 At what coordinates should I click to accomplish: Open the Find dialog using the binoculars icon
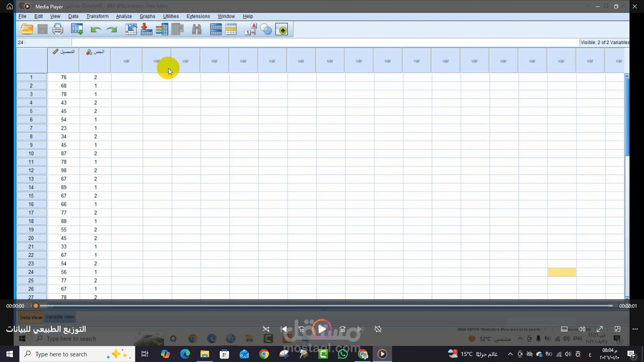196,29
